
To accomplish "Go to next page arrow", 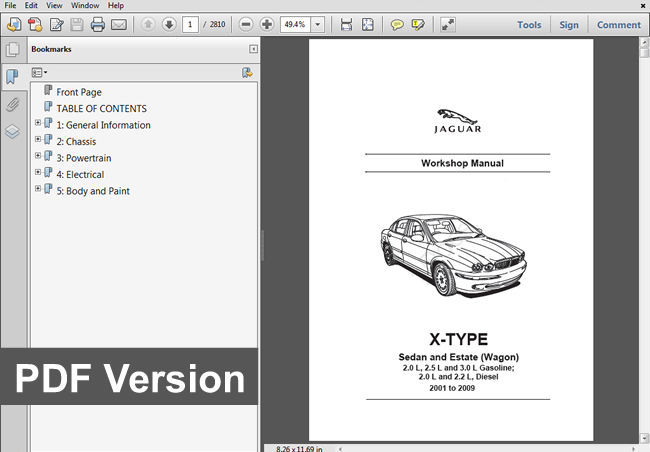I will point(169,24).
